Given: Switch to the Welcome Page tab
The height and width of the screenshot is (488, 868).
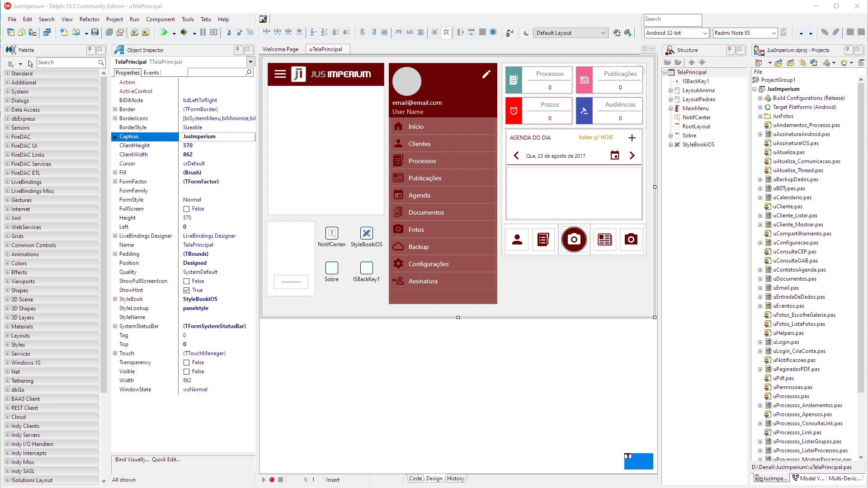Looking at the screenshot, I should pos(280,49).
